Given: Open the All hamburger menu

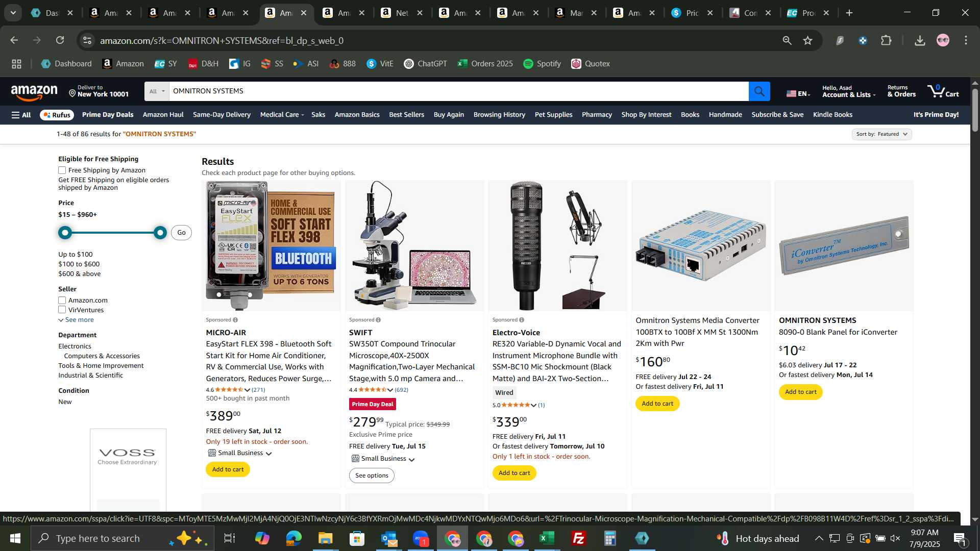Looking at the screenshot, I should tap(21, 115).
